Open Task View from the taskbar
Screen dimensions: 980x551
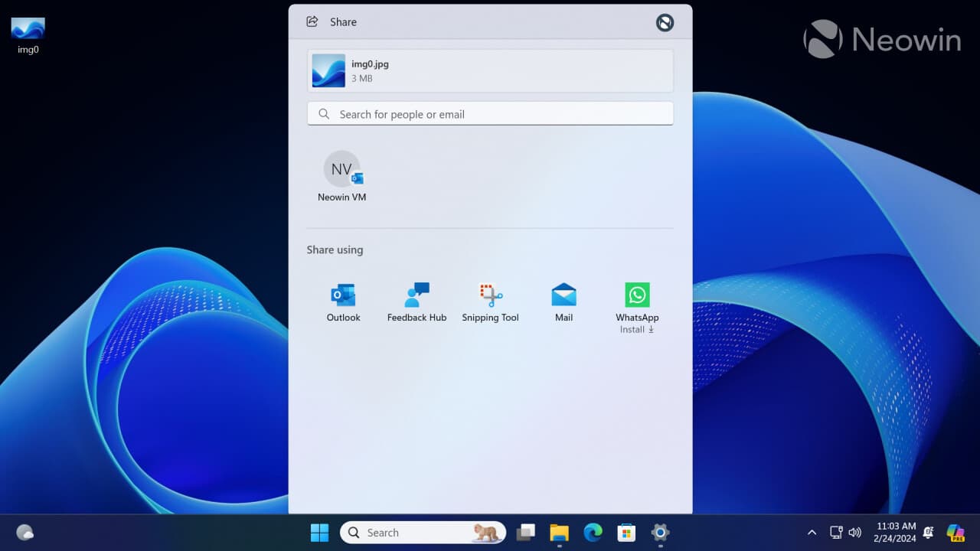point(525,532)
